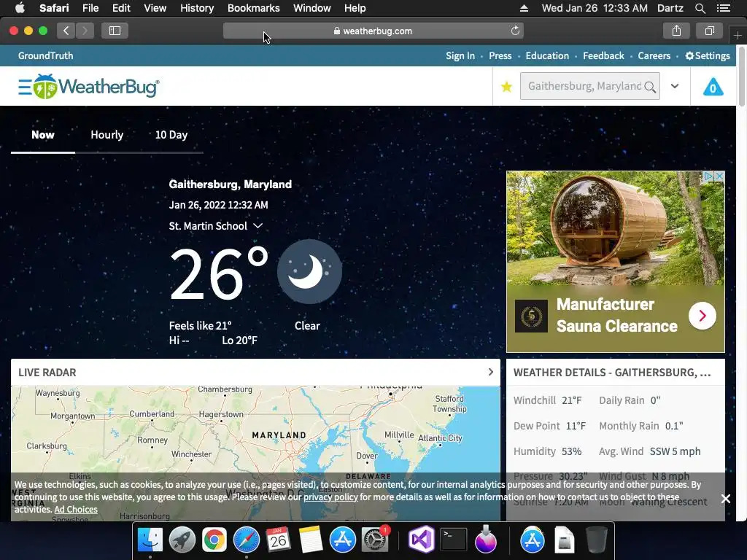Open a new tab with plus icon
747x560 pixels.
(738, 35)
